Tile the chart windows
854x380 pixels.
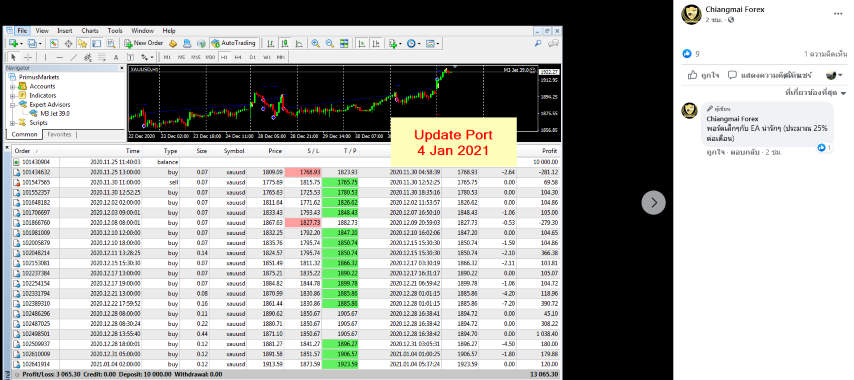[x=344, y=44]
